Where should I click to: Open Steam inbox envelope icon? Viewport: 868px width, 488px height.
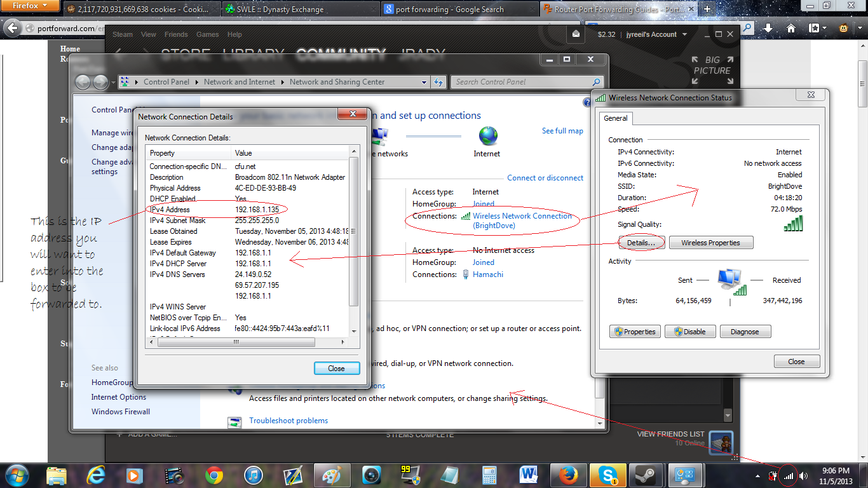pyautogui.click(x=576, y=34)
